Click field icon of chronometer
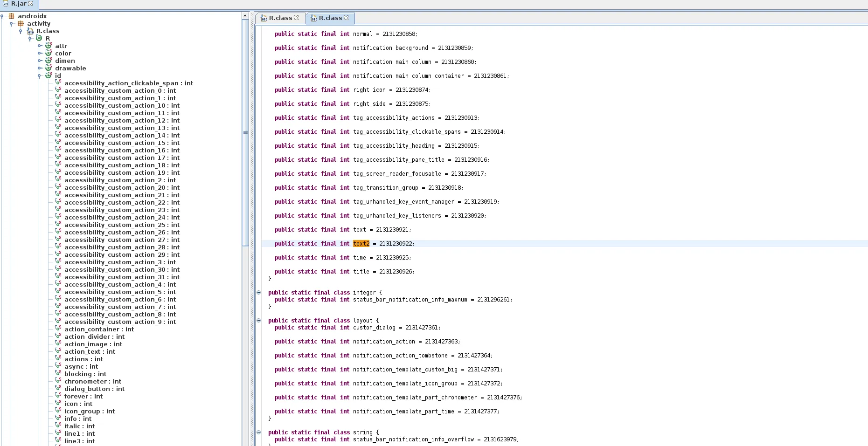Viewport: 868px width, 446px height. click(58, 381)
